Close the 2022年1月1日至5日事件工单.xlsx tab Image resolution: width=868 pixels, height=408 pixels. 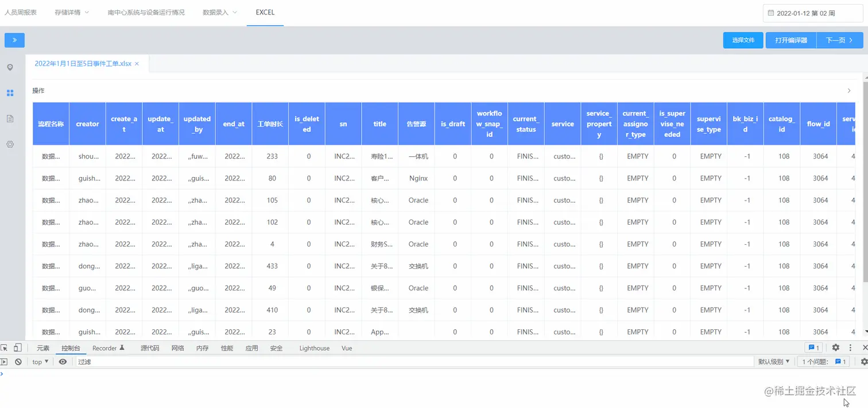[137, 64]
